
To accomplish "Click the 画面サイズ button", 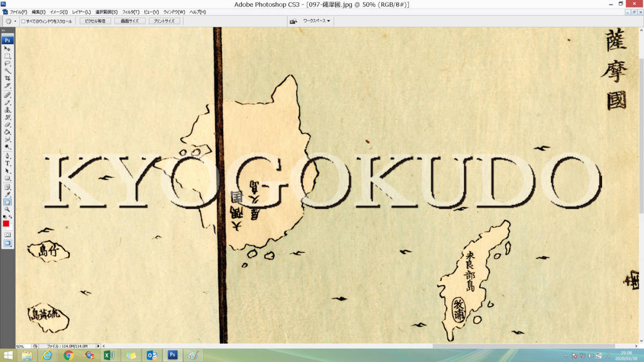I will [129, 21].
